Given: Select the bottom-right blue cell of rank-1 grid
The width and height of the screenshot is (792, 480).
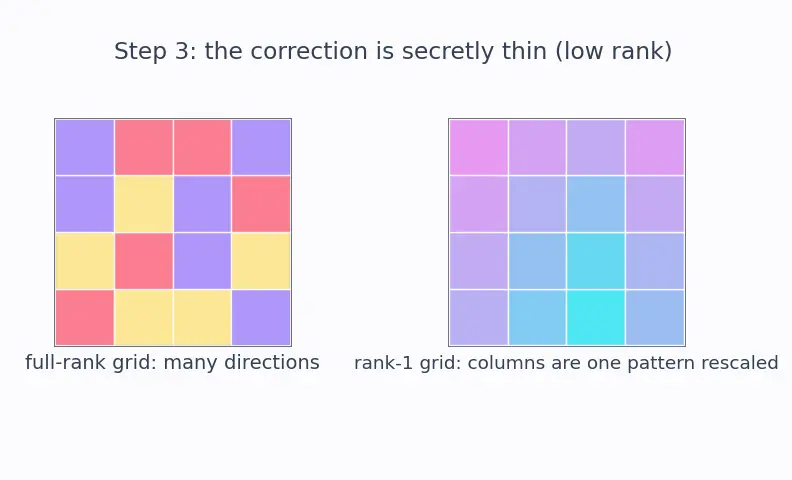Looking at the screenshot, I should 655,318.
